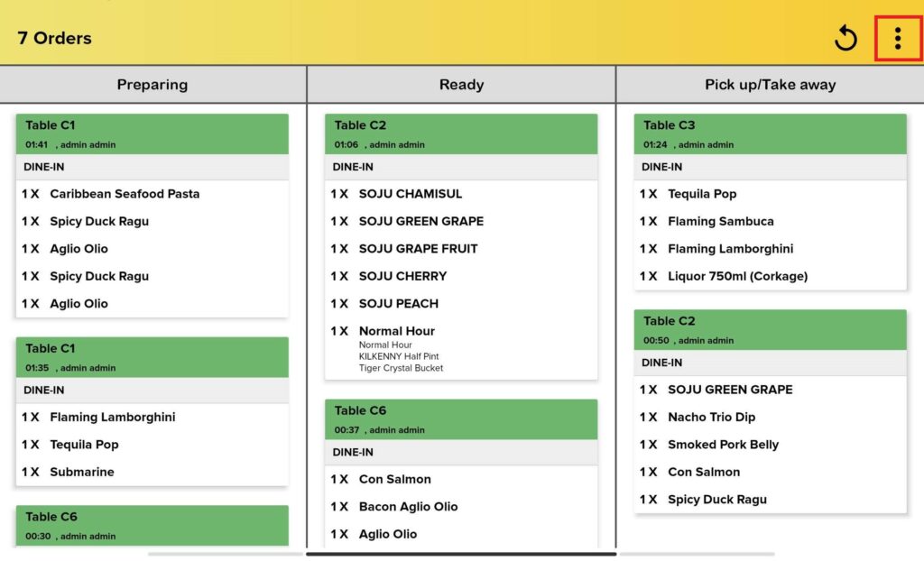924x561 pixels.
Task: Tap SOJU GREEN GRAPE in Table C2 00:50 order
Action: pyautogui.click(x=730, y=390)
